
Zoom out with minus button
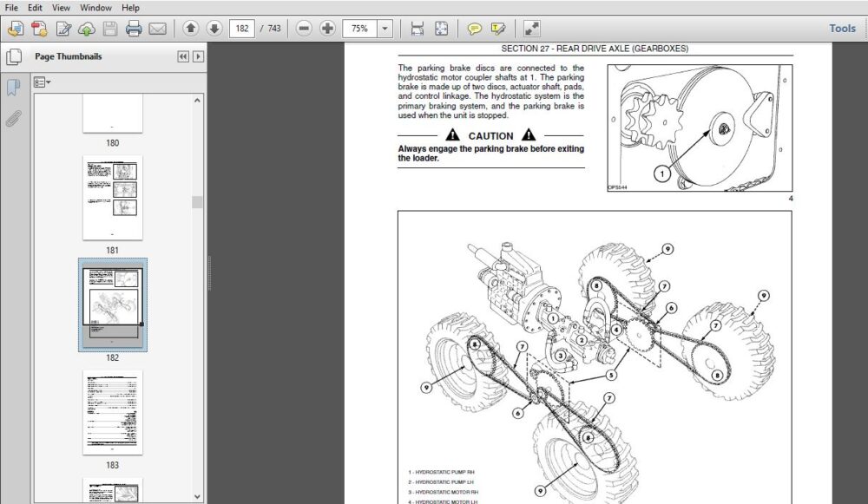[303, 29]
